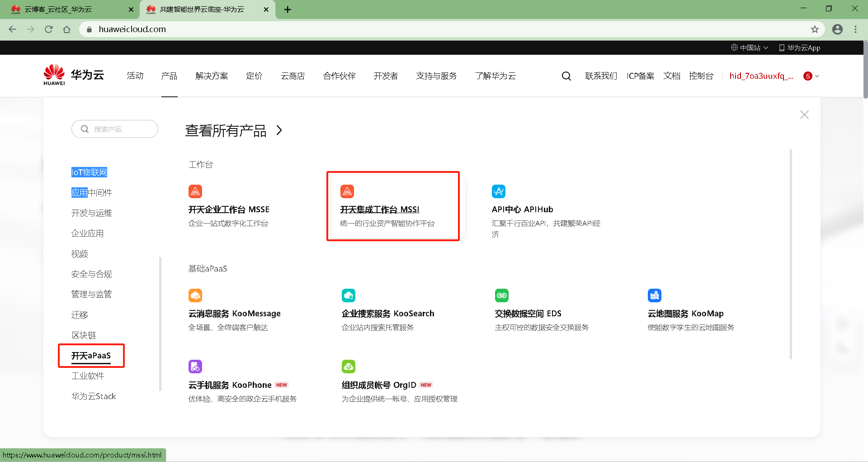Viewport: 868px width, 462px height.
Task: Select 区块链 category
Action: click(x=84, y=335)
